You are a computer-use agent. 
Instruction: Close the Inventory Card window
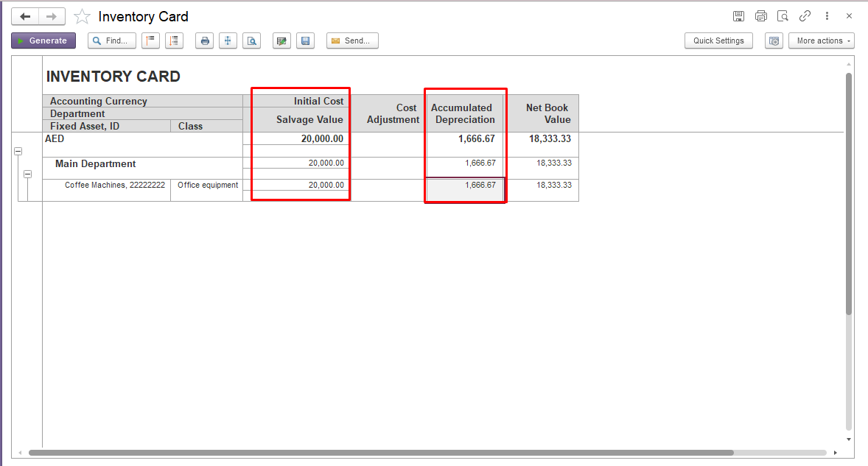(x=849, y=16)
